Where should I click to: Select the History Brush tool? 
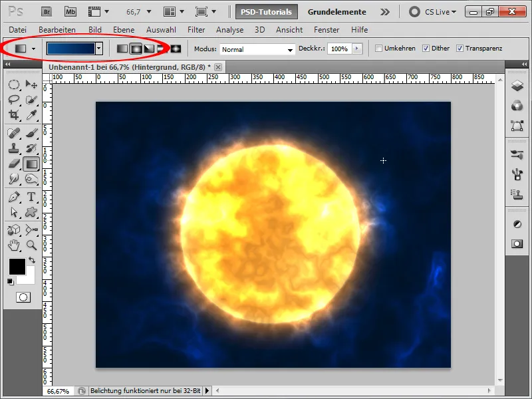point(31,148)
